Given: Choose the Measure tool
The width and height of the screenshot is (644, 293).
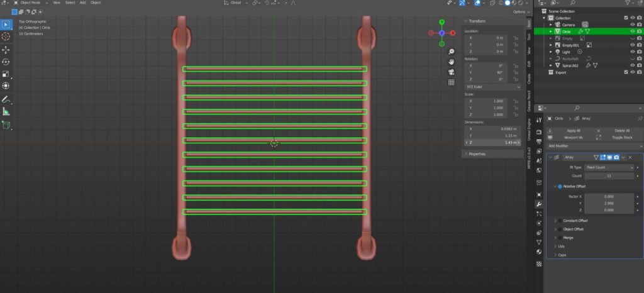Looking at the screenshot, I should [x=6, y=111].
